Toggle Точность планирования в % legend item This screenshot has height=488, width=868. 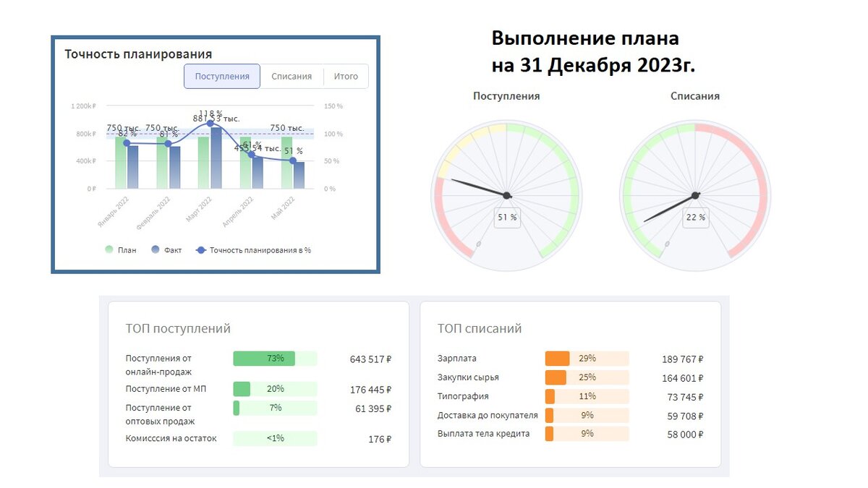coord(253,250)
